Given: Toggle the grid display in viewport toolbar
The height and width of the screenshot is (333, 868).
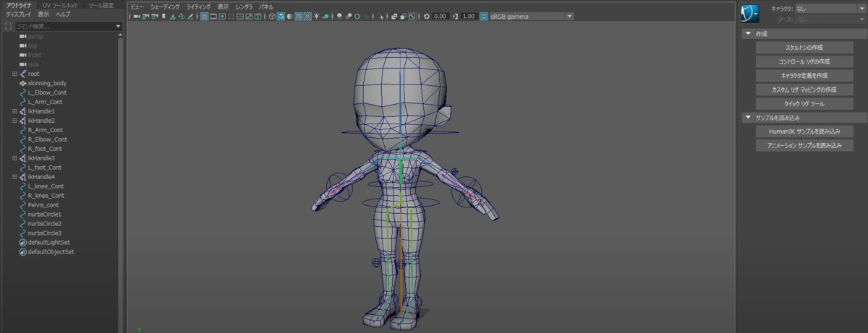Looking at the screenshot, I should click(204, 16).
